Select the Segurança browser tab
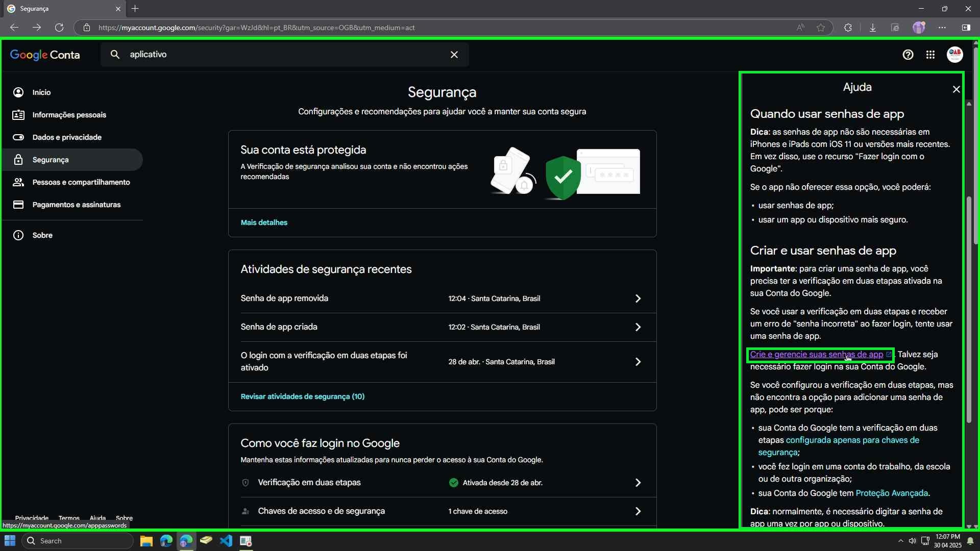This screenshot has width=980, height=551. [64, 9]
